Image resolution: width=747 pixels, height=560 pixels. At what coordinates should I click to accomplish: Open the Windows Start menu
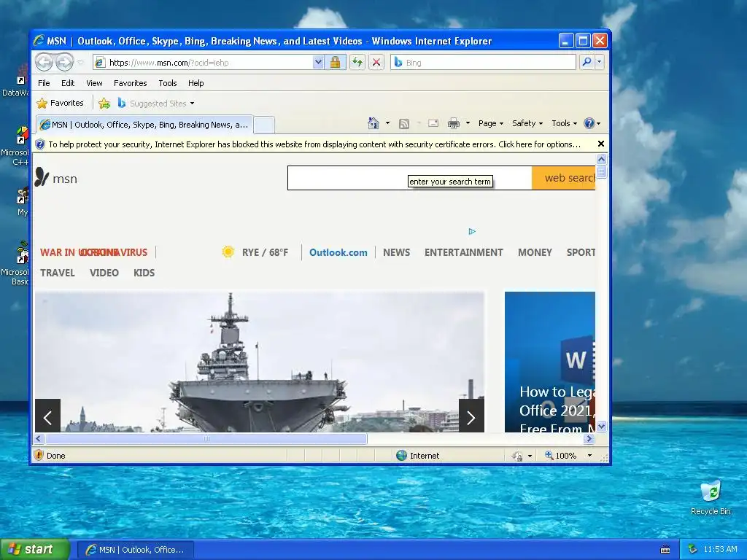[34, 550]
